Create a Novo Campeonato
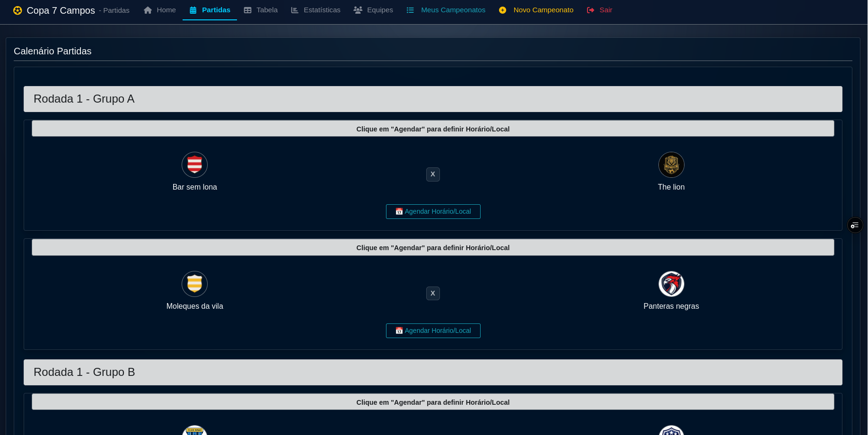Viewport: 868px width, 435px height. pos(536,10)
